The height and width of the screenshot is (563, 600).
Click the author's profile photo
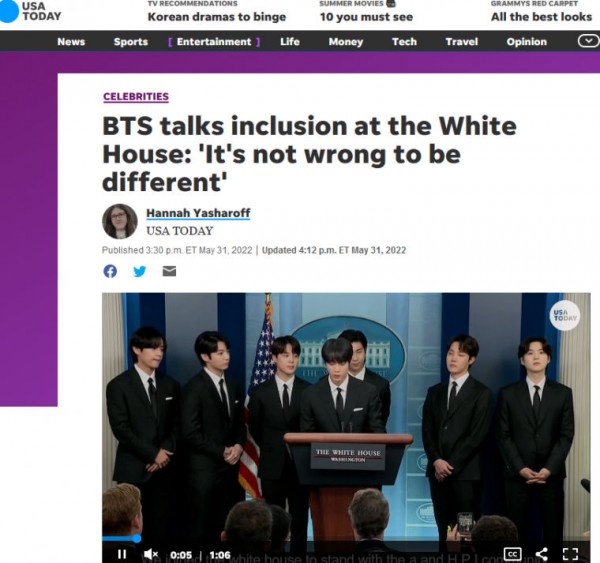pyautogui.click(x=120, y=221)
